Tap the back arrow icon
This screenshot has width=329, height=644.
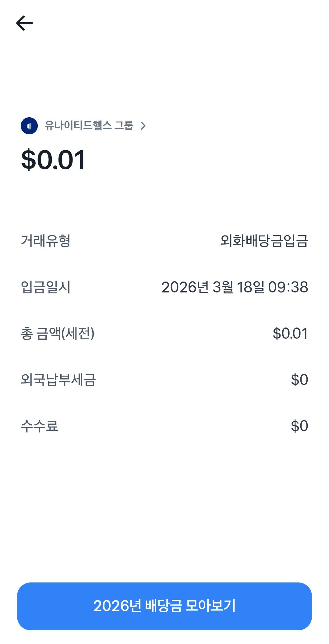click(24, 23)
